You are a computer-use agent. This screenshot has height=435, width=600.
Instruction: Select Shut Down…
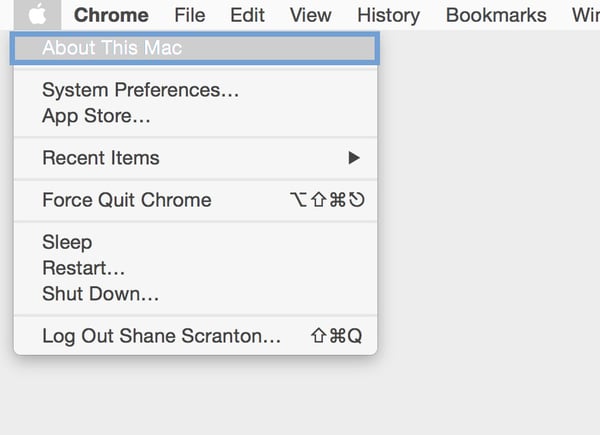pyautogui.click(x=195, y=294)
